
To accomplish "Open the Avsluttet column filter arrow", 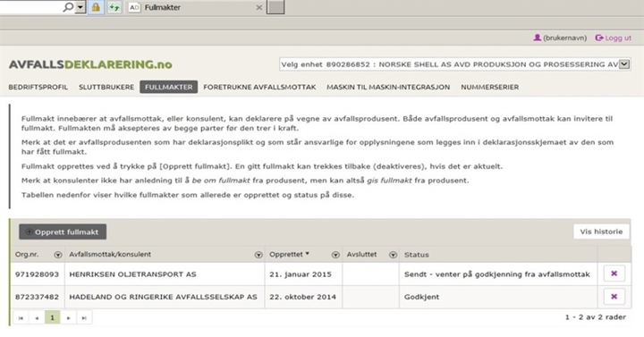I will click(393, 255).
